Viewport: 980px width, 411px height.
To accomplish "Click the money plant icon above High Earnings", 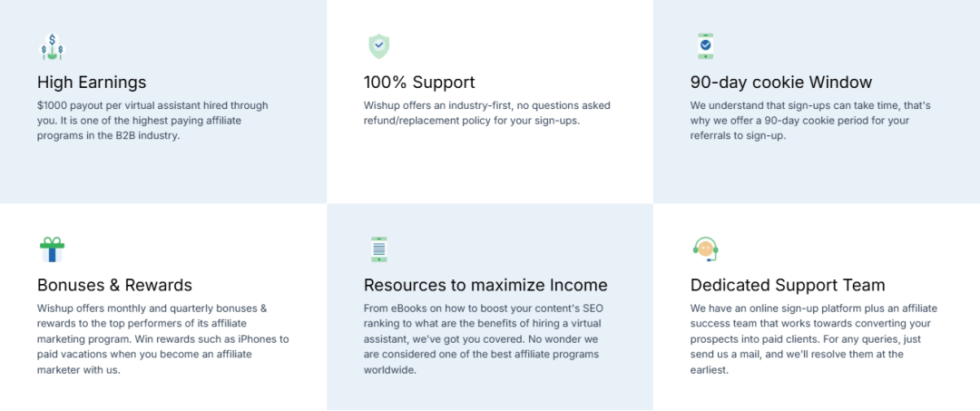I will click(x=53, y=47).
